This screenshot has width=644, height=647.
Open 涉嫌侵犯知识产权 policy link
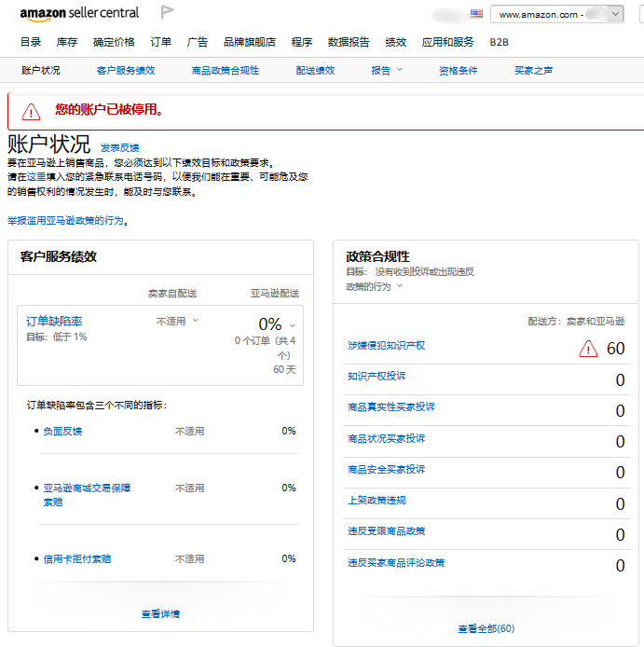point(386,345)
